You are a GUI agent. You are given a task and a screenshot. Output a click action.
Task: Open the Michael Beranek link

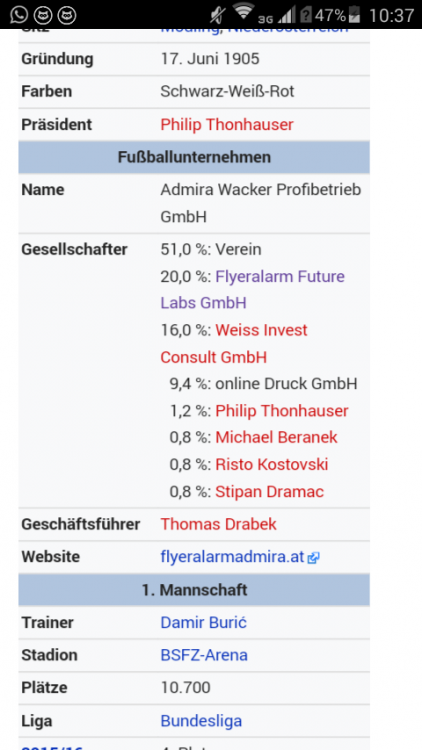click(277, 437)
